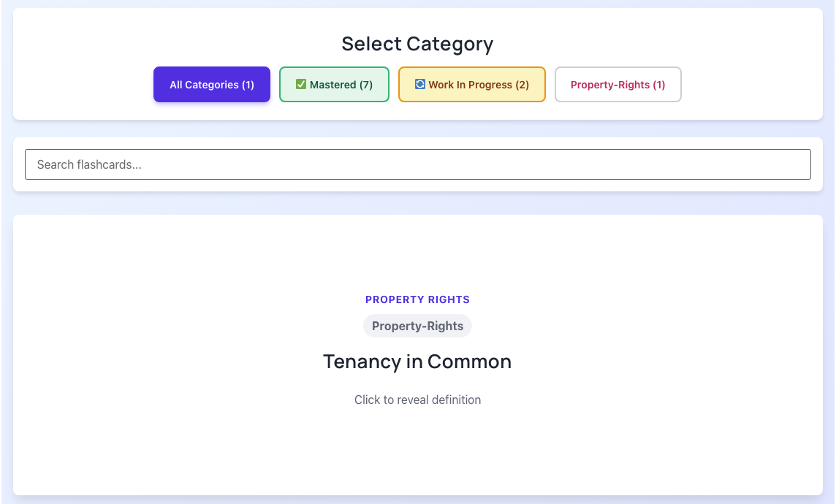Filter flashcards by Work In Progress status
836x504 pixels.
471,84
